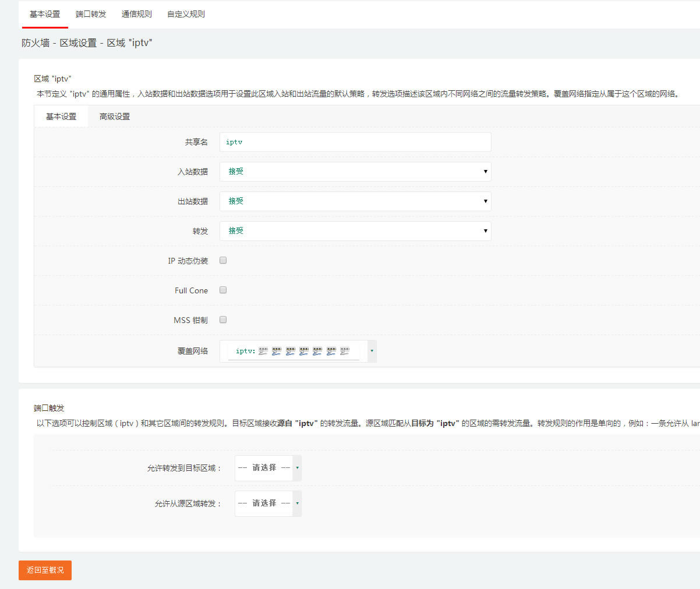This screenshot has height=589, width=700.
Task: Open the 自定义规则 tab
Action: coord(186,14)
